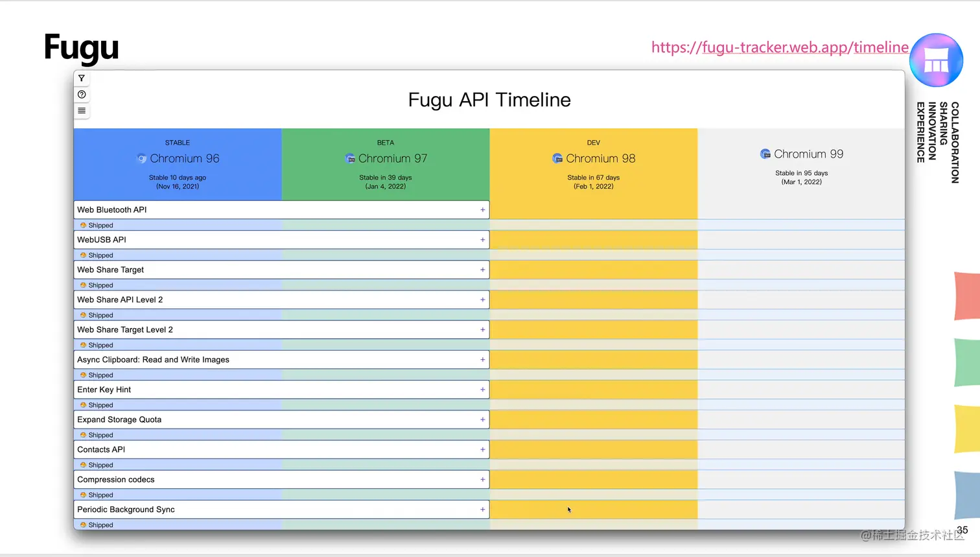980x557 pixels.
Task: Click the Enter Key Hint feature name
Action: click(104, 390)
